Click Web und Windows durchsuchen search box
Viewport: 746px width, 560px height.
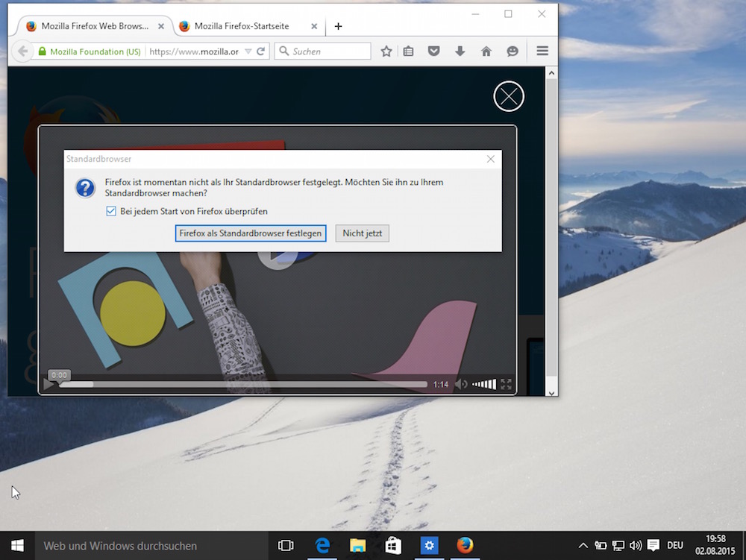pyautogui.click(x=151, y=546)
